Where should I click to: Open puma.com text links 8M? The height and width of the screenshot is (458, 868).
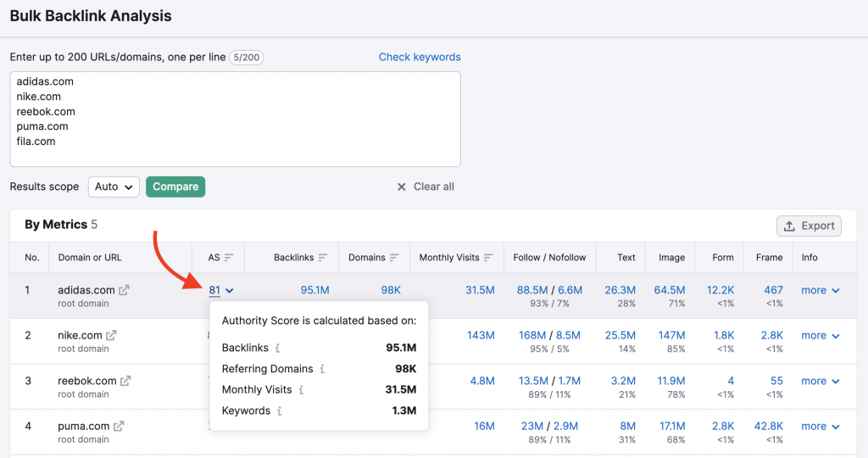coord(628,427)
